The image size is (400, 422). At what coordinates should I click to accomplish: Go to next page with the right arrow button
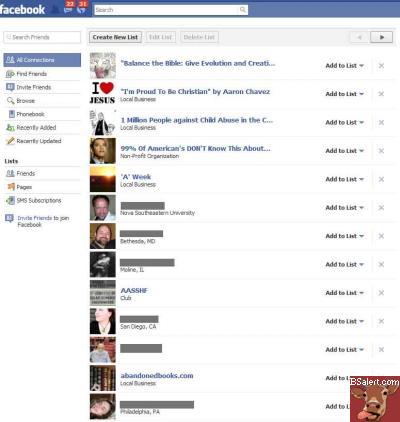pos(382,37)
